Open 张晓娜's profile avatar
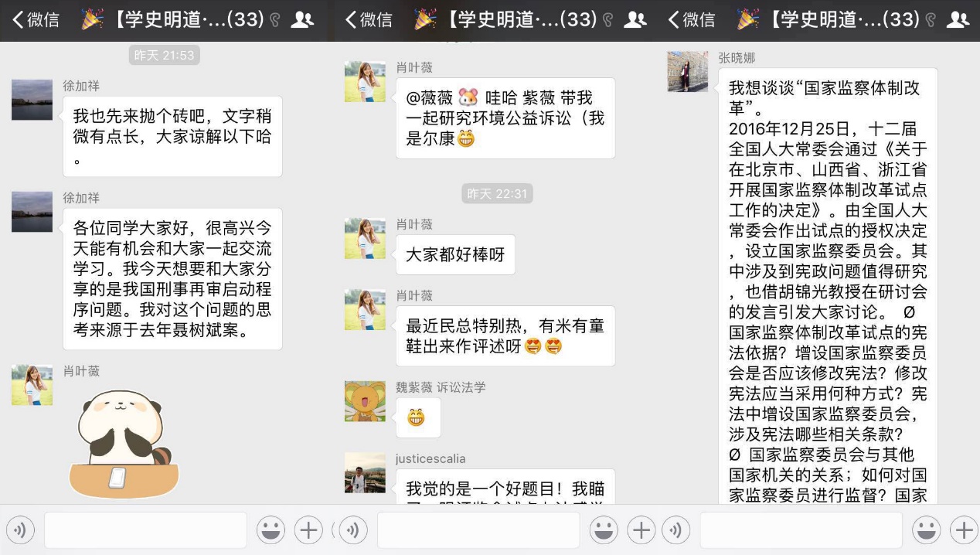This screenshot has height=555, width=980. pos(688,72)
